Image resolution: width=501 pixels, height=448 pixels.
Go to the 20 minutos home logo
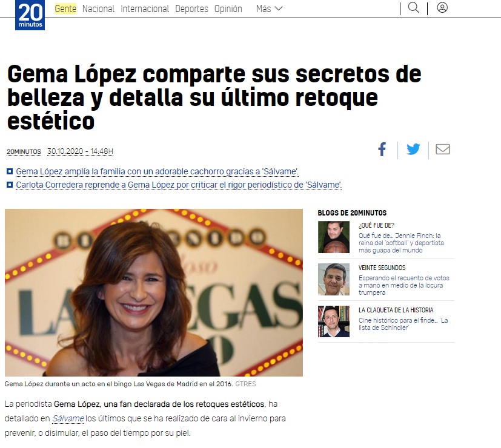[30, 15]
